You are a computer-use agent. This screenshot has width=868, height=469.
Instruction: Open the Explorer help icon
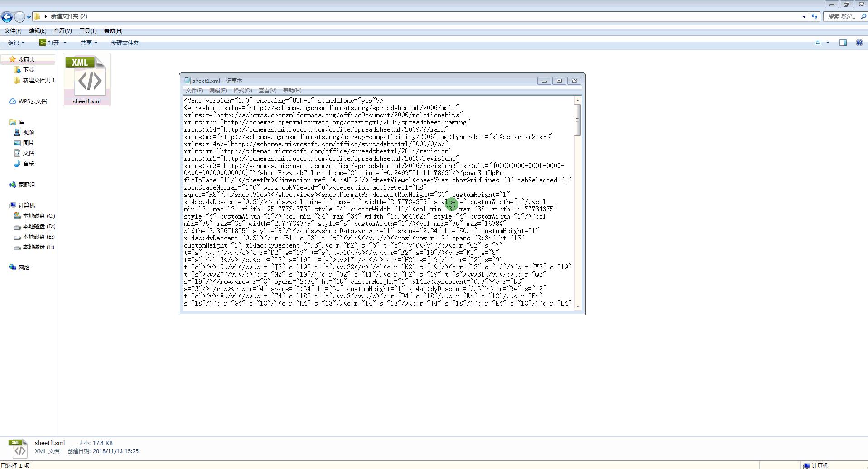click(859, 43)
